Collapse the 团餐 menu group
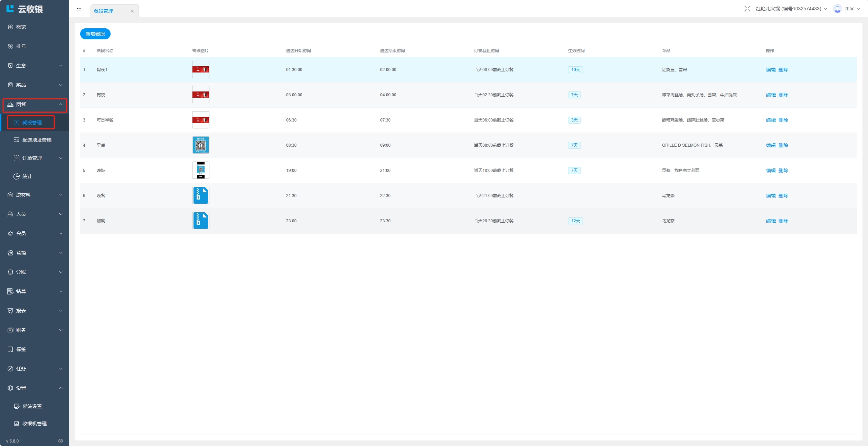This screenshot has width=868, height=446. click(x=35, y=104)
